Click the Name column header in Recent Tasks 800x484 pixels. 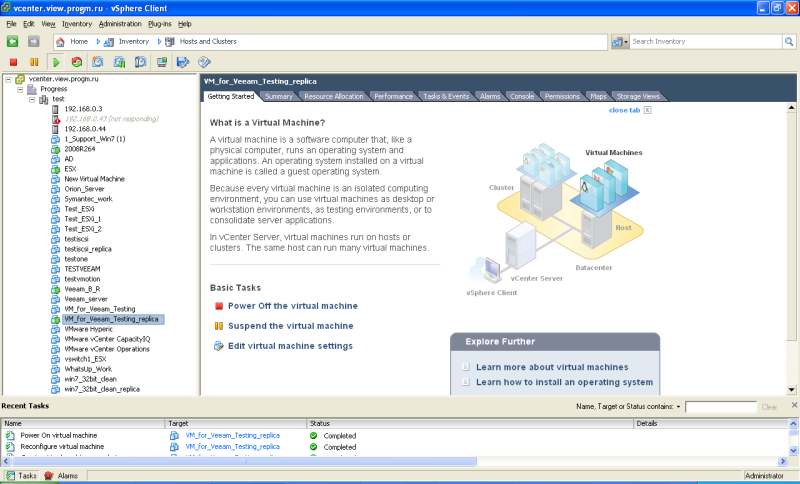[x=83, y=423]
